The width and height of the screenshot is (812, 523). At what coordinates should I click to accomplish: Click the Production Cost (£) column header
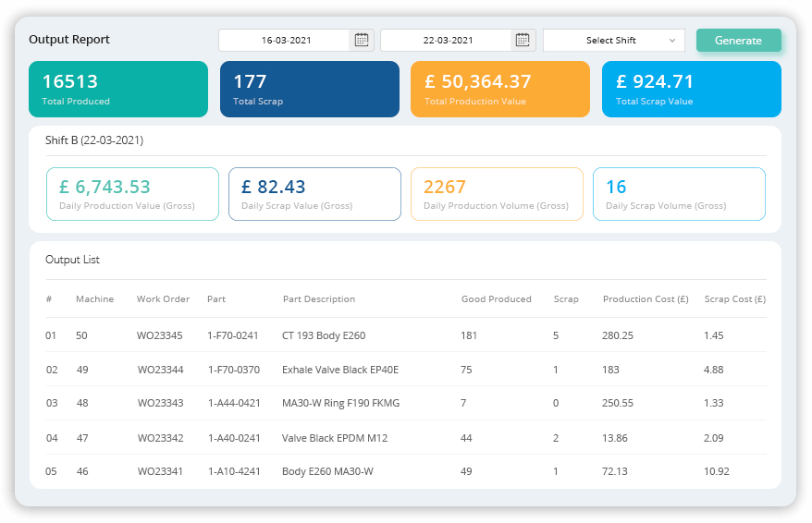(645, 299)
